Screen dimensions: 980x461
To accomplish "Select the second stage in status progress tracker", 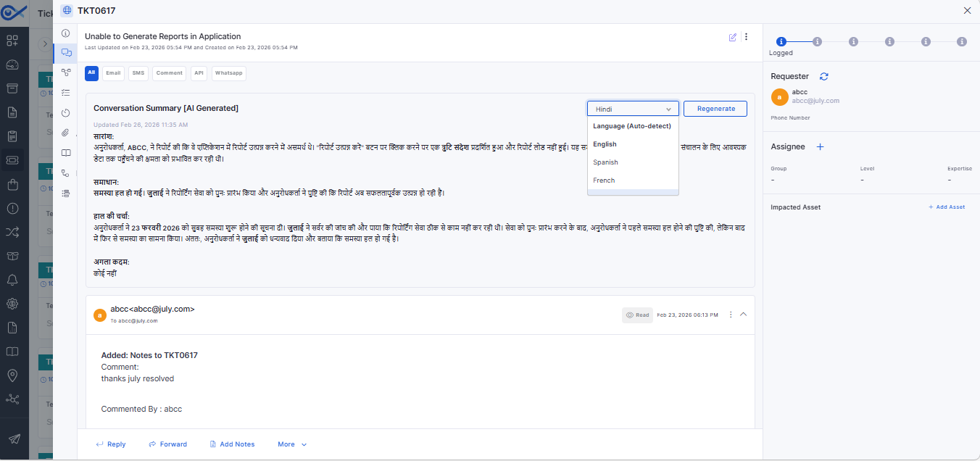I will [817, 42].
